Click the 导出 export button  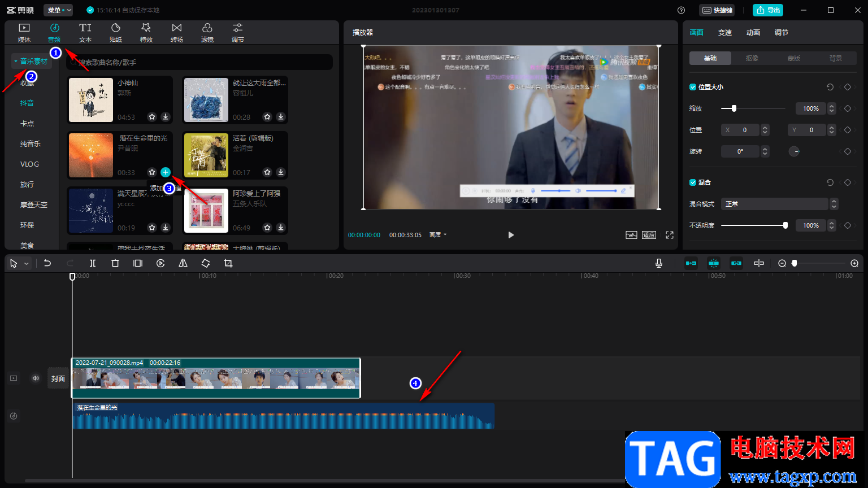click(768, 10)
